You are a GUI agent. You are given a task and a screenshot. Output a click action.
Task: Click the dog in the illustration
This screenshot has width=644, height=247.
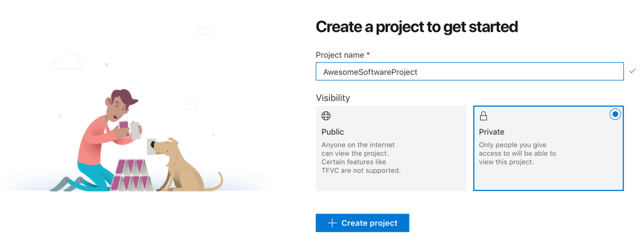(185, 165)
